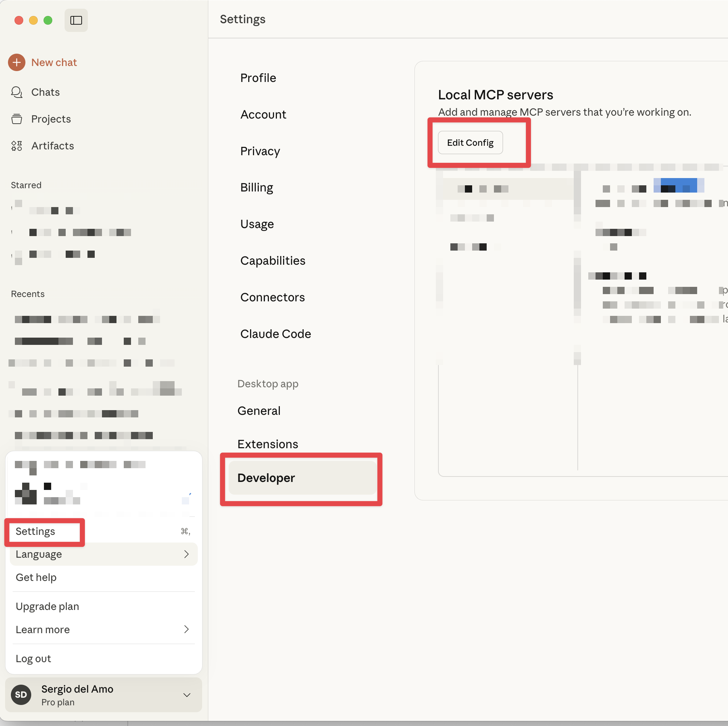Click the Edit Config button
This screenshot has width=728, height=726.
coord(470,143)
